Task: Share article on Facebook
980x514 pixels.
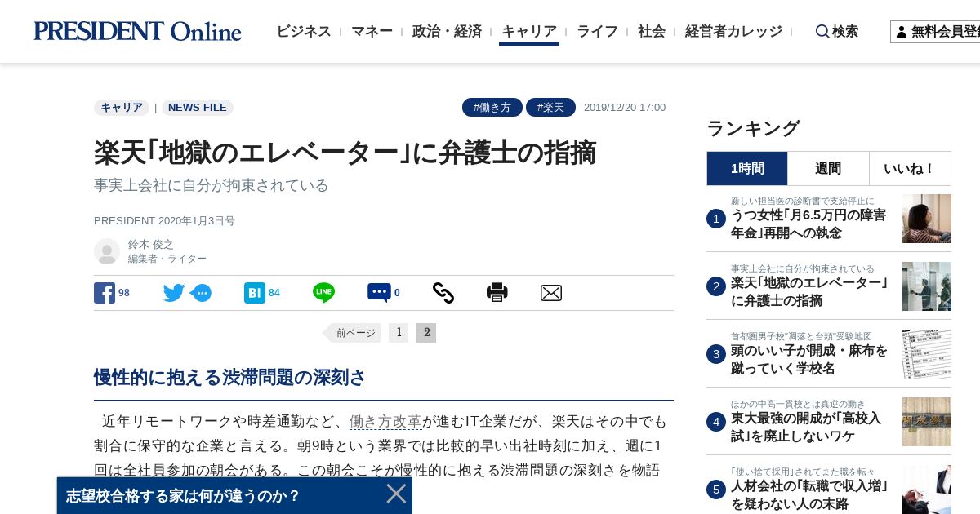Action: (x=105, y=293)
